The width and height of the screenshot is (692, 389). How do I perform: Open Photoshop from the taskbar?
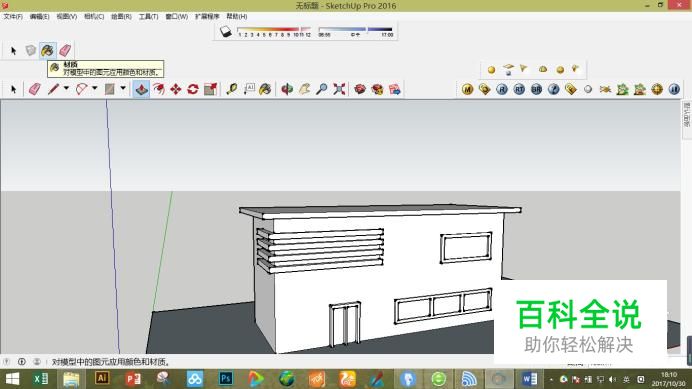point(226,379)
